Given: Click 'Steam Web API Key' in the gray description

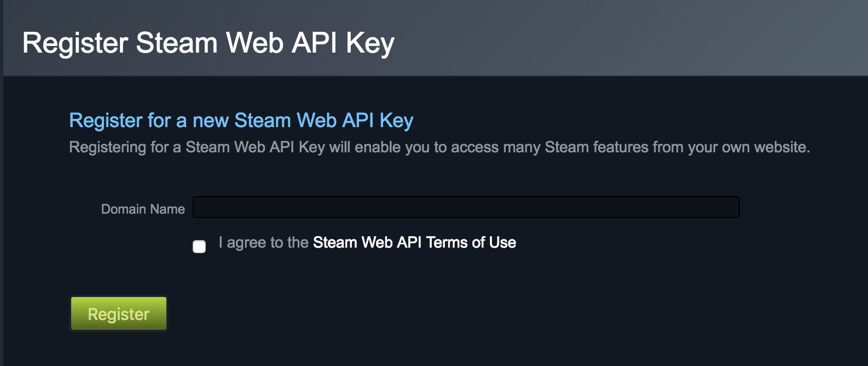Looking at the screenshot, I should point(255,147).
